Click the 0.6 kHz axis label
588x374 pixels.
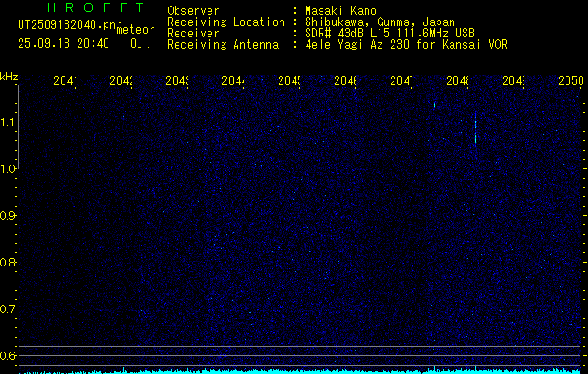pos(7,355)
